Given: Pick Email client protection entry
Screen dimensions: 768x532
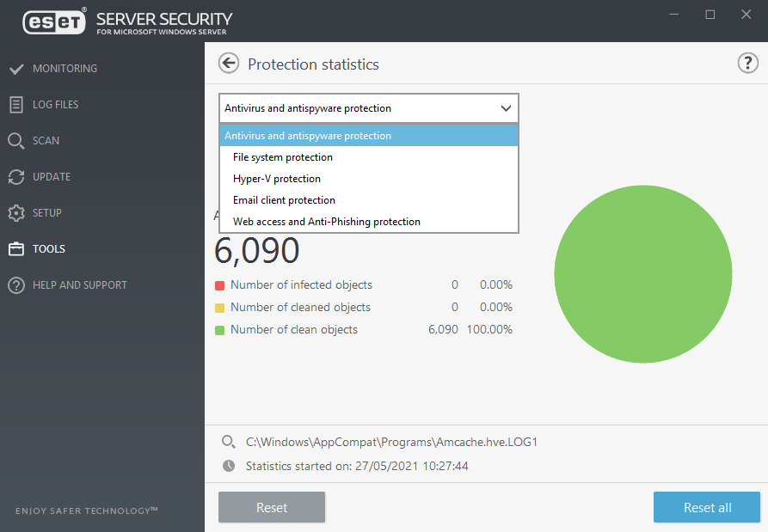Looking at the screenshot, I should point(284,200).
